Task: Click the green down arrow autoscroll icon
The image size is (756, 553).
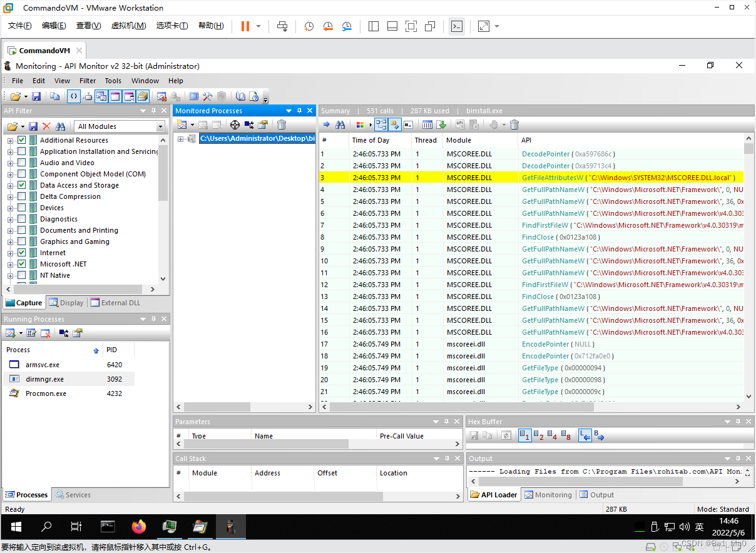Action: [x=441, y=124]
